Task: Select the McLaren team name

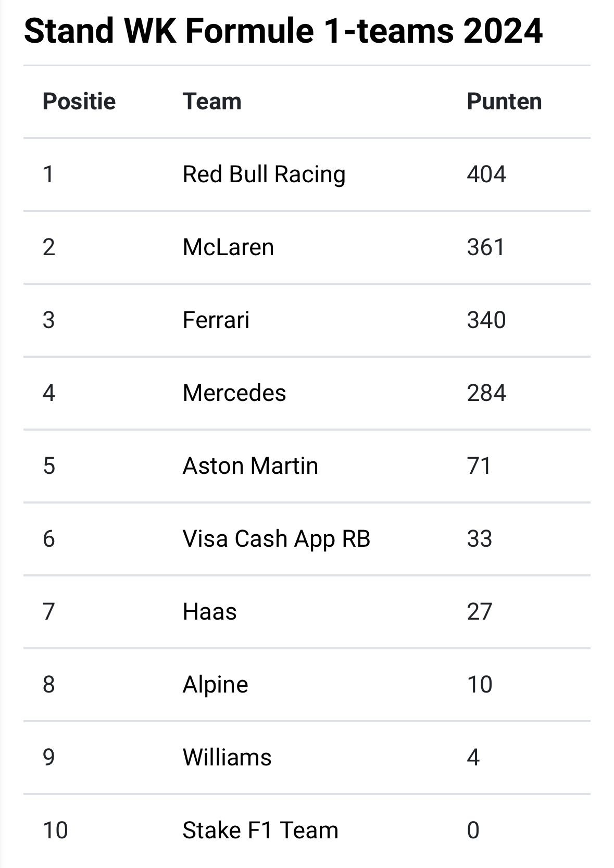Action: (x=228, y=247)
